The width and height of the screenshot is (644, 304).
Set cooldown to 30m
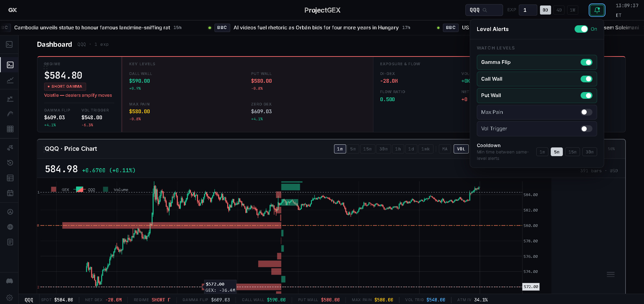click(x=589, y=152)
